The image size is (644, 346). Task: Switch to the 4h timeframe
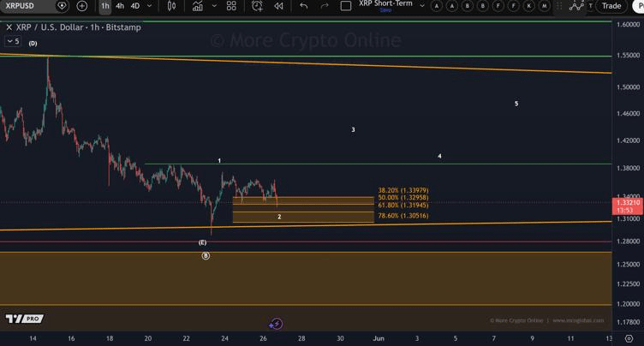[120, 6]
